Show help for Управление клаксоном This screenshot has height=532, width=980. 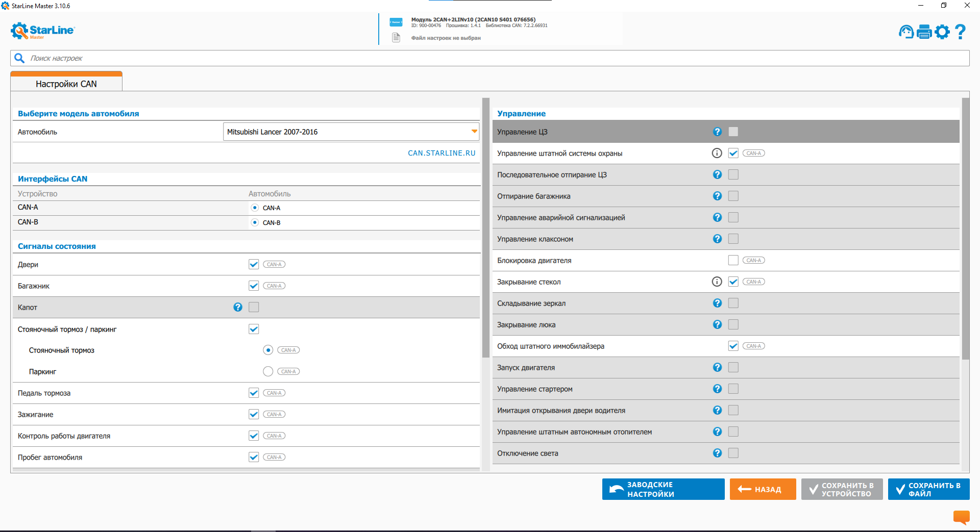tap(717, 239)
